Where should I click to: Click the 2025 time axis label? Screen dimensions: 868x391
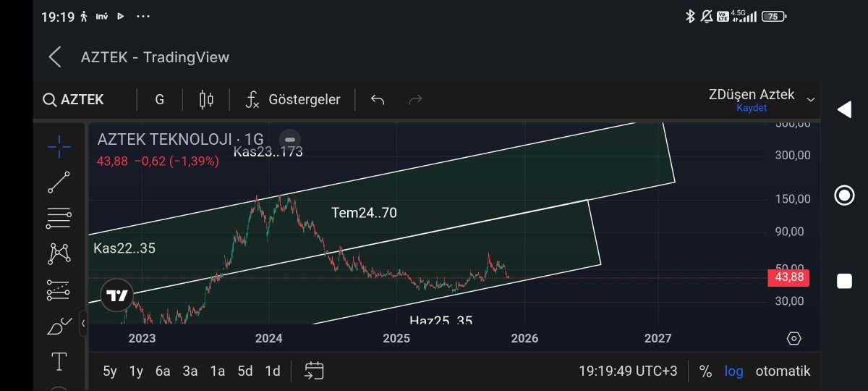[x=396, y=338]
